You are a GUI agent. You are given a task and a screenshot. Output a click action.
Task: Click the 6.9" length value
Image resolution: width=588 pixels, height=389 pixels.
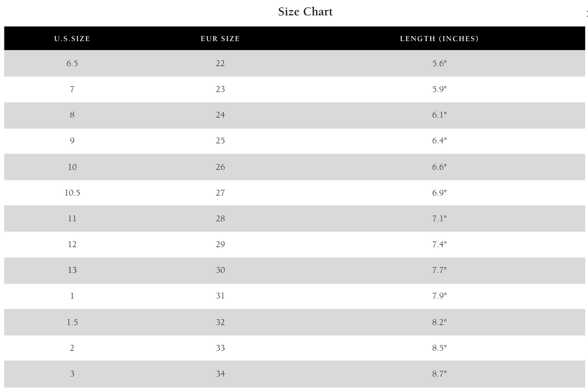[x=439, y=193]
